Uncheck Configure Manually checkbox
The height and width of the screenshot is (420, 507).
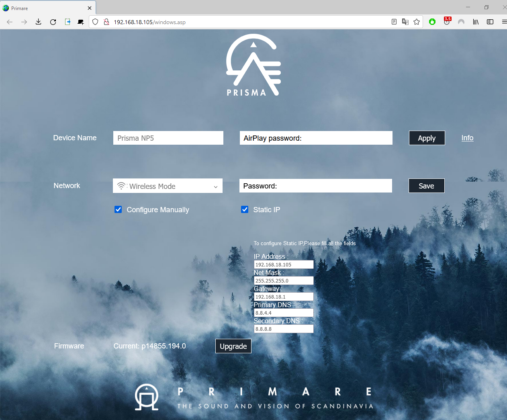click(118, 209)
